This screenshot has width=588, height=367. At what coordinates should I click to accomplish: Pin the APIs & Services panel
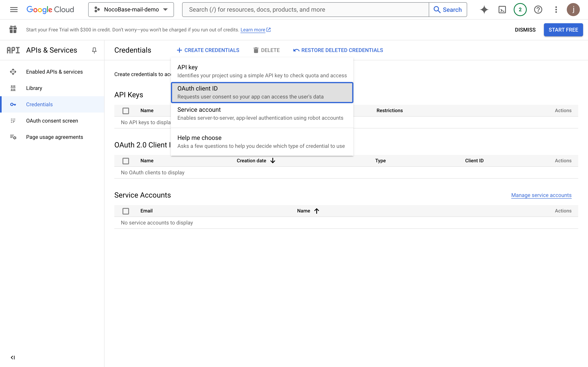coord(94,50)
